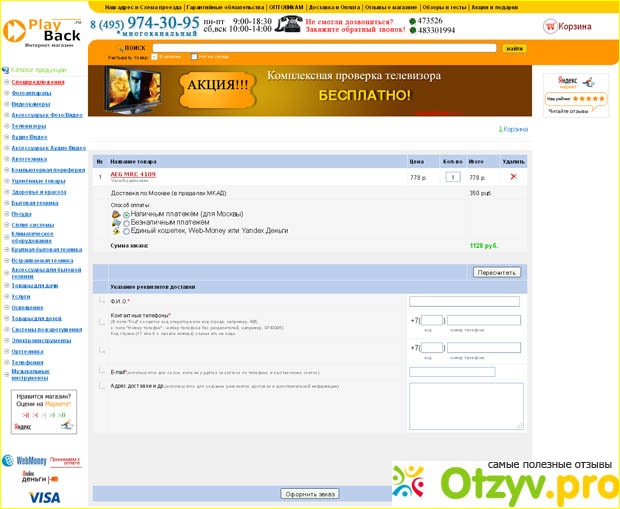Click the red delete X for AEG MRC 4109
Screen dimensions: 620x509
[513, 176]
